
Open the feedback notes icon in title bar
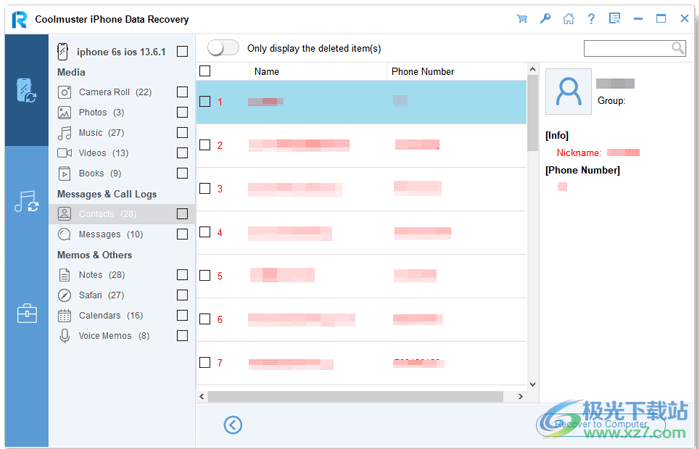[x=614, y=19]
